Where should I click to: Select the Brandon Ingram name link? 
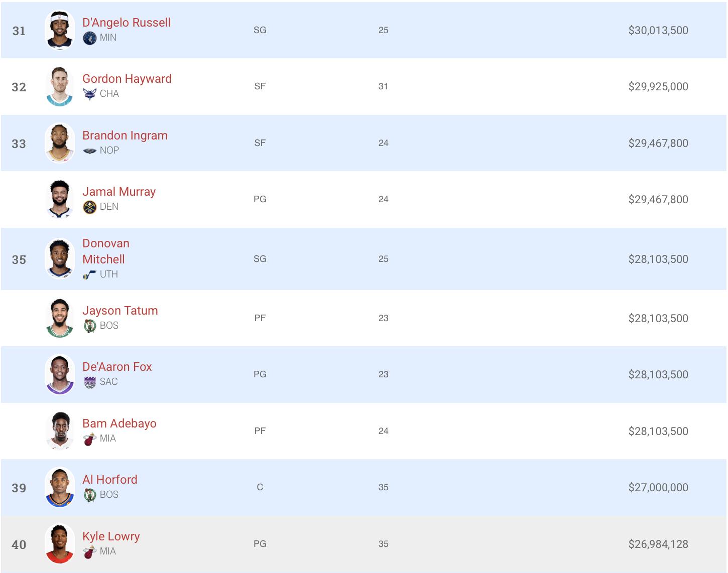[x=125, y=135]
